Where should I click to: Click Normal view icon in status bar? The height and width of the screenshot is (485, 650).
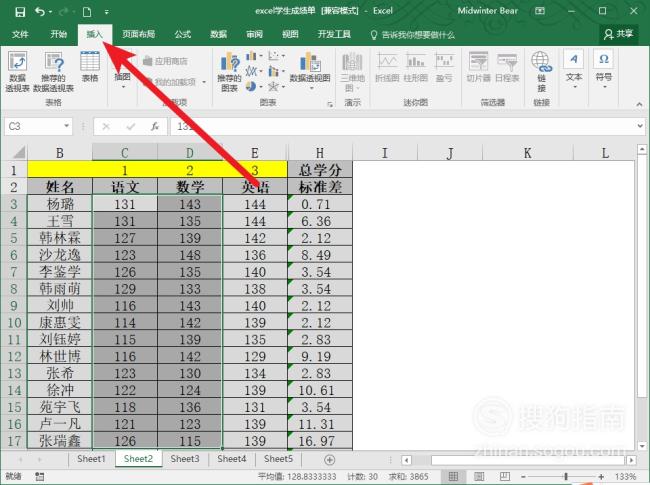(x=454, y=477)
